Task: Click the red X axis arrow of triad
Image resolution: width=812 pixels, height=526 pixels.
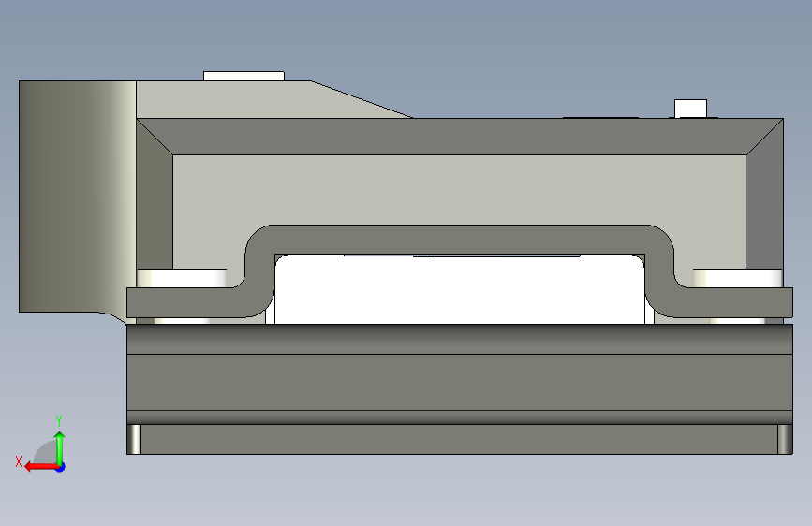Action: (x=41, y=467)
